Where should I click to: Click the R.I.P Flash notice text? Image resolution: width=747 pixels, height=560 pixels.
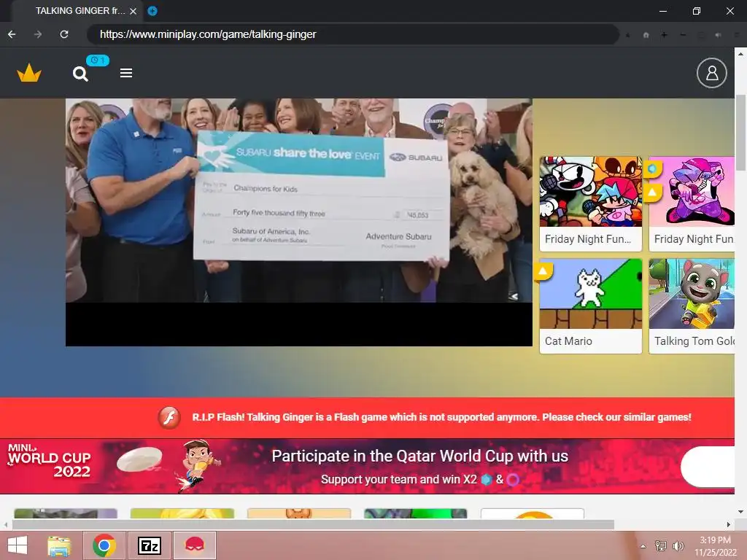point(441,417)
